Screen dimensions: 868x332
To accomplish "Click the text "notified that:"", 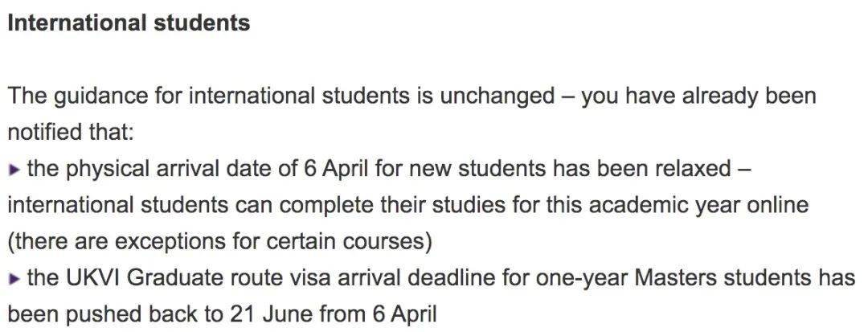I will [x=71, y=133].
